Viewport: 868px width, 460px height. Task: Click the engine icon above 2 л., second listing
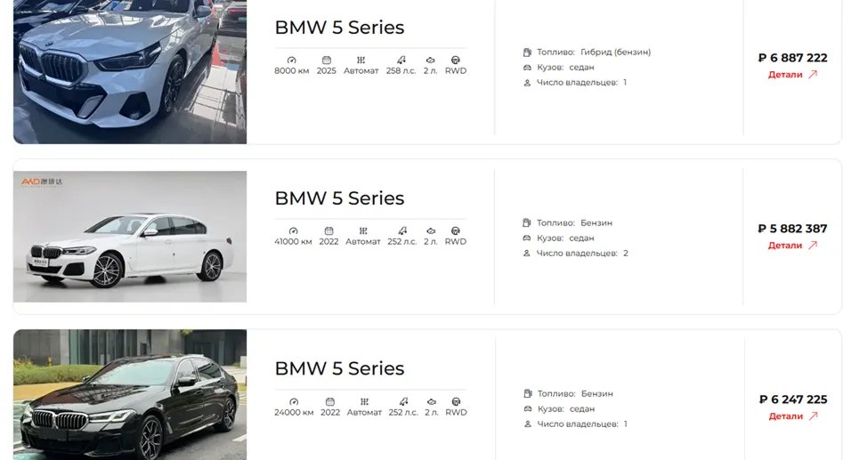(x=431, y=230)
